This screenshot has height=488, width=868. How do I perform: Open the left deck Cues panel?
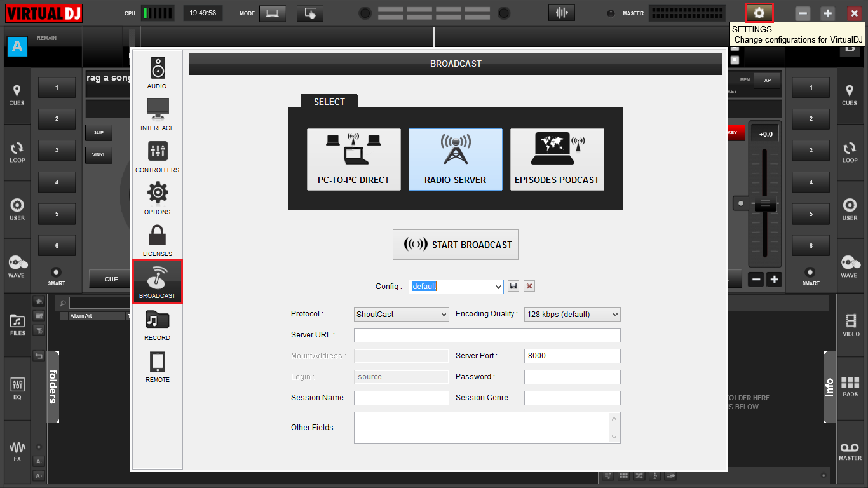pyautogui.click(x=17, y=95)
